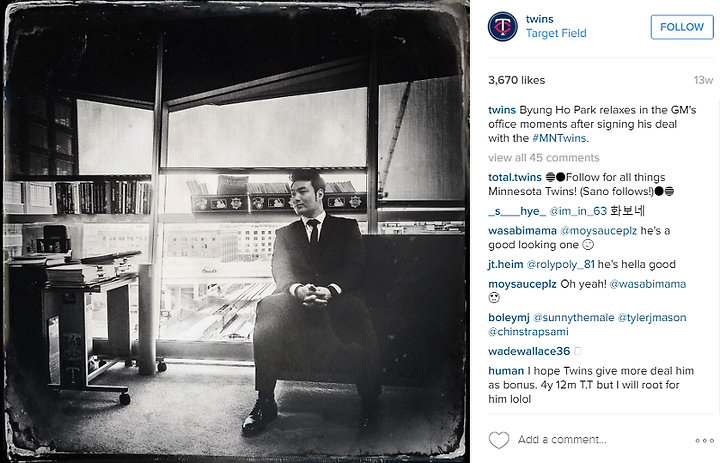The image size is (720, 463).
Task: Open the @tylerjmason mention
Action: [652, 318]
